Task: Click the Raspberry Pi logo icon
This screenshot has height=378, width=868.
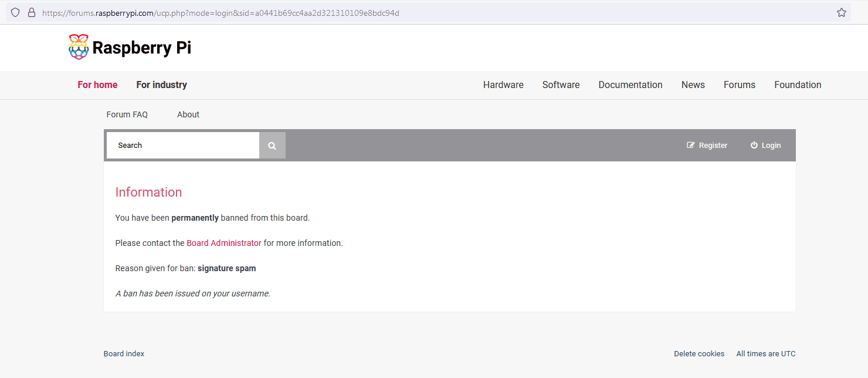Action: pos(79,47)
